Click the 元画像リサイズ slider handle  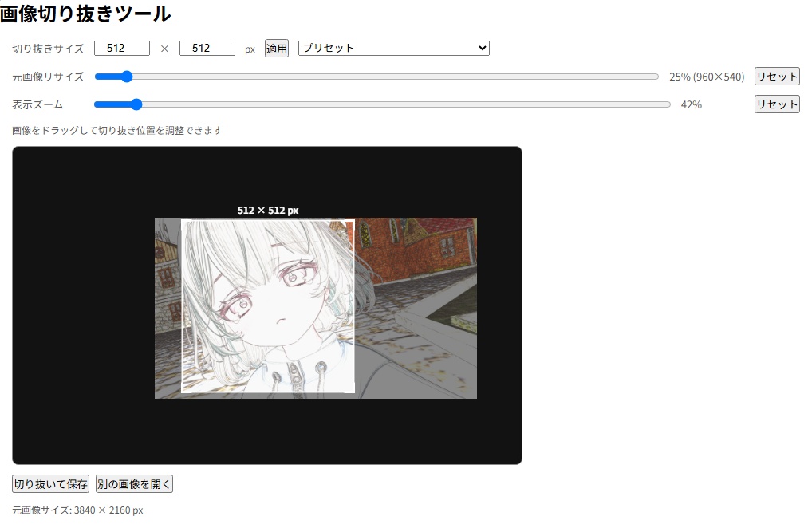pyautogui.click(x=127, y=77)
